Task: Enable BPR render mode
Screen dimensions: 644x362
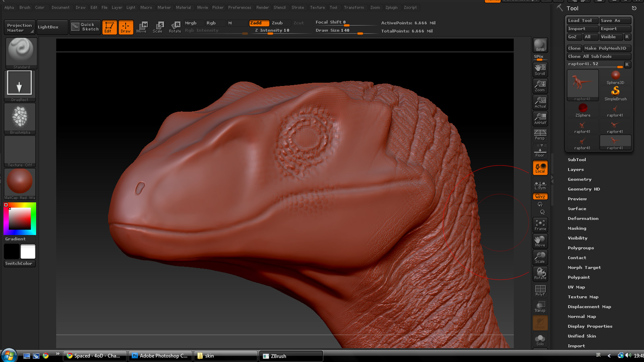Action: 539,45
